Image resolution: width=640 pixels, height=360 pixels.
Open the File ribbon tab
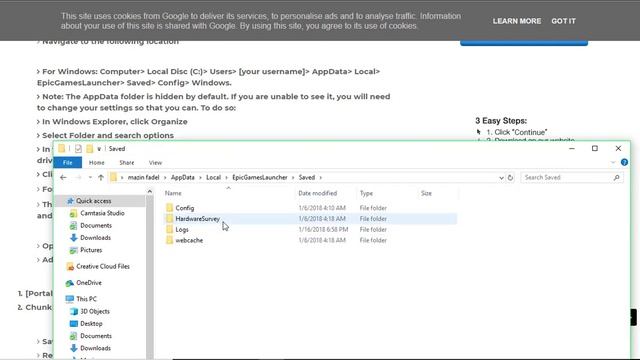tap(67, 162)
